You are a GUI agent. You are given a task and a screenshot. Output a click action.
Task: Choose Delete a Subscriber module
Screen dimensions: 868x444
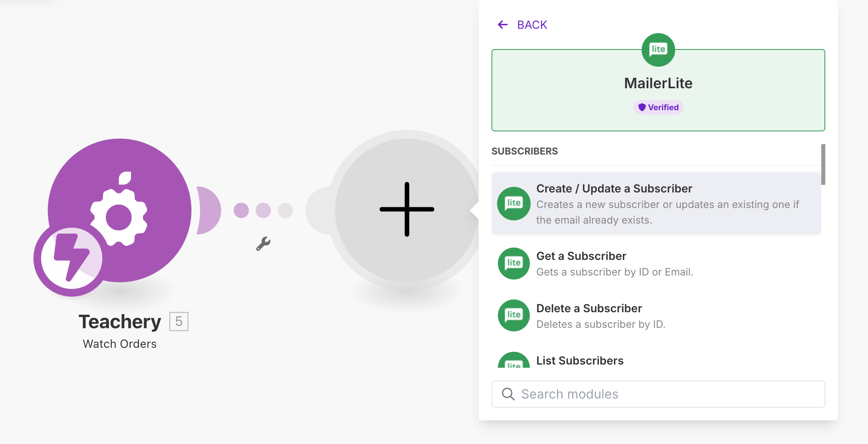click(589, 309)
